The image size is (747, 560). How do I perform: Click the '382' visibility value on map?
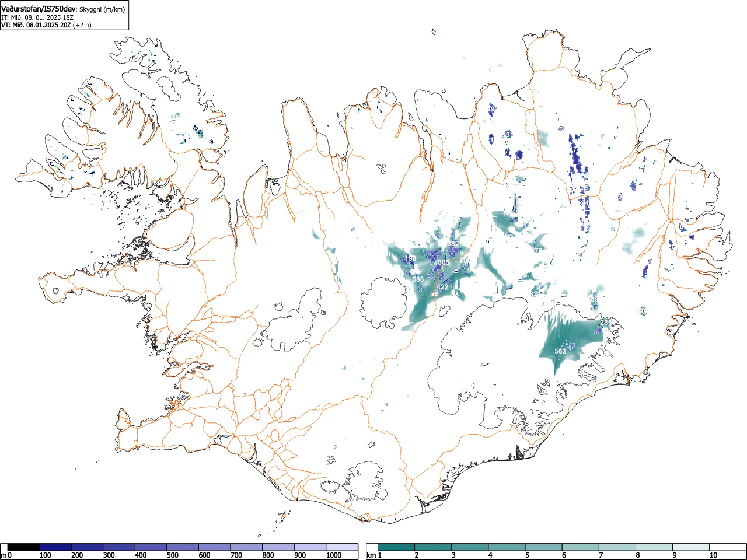pos(453,244)
